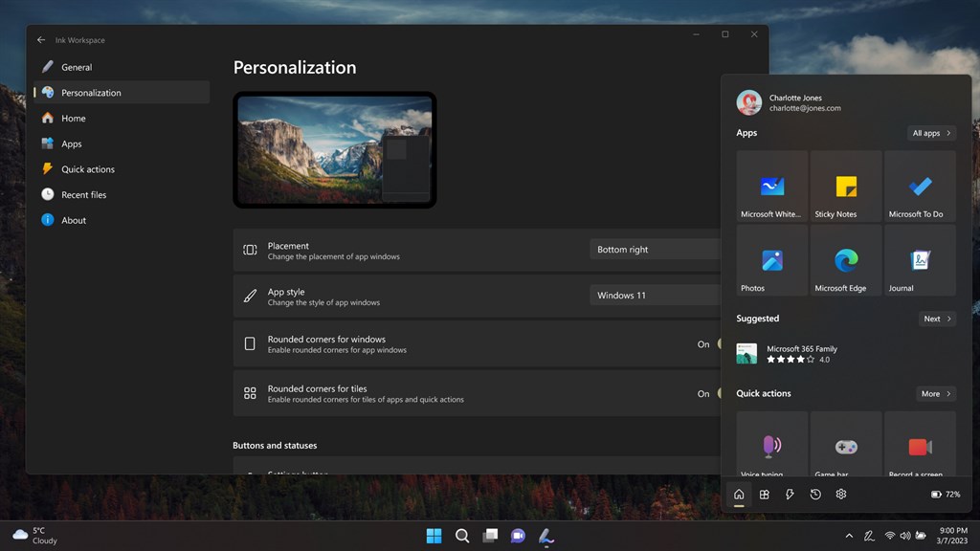Click Charlotte Jones profile avatar
Viewport: 980px width, 551px height.
748,102
